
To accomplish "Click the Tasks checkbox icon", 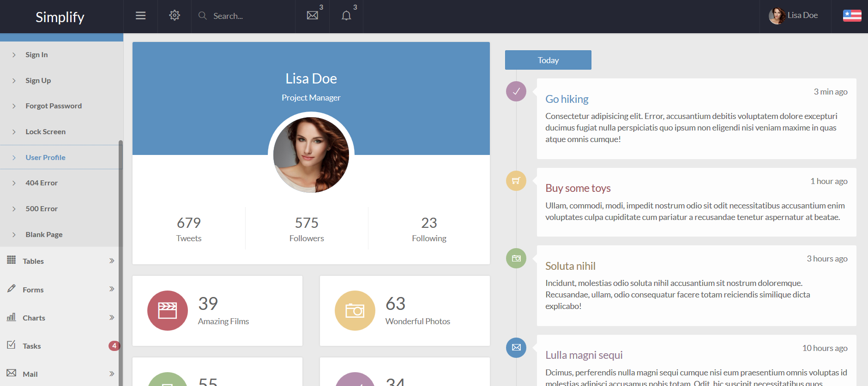I will coord(12,345).
